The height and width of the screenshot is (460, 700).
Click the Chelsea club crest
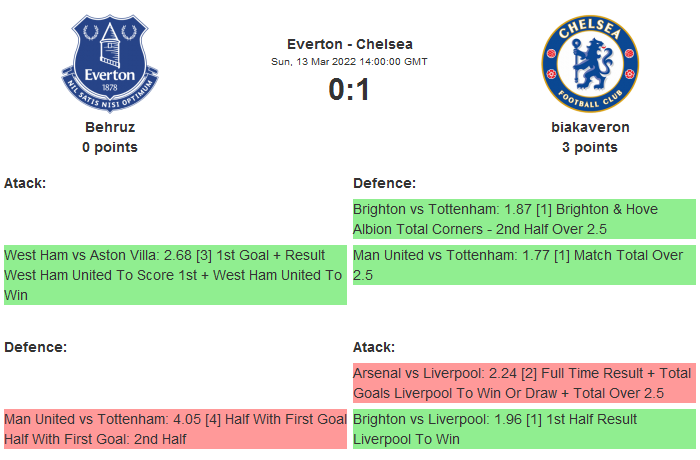[x=590, y=63]
